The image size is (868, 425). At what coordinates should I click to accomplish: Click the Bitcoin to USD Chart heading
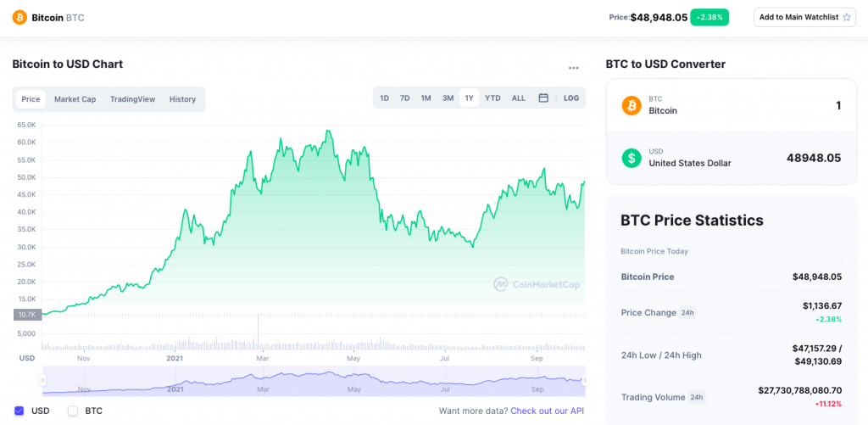tap(68, 64)
